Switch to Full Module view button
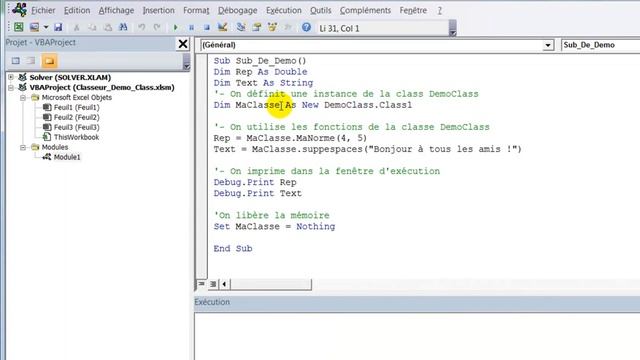 213,284
